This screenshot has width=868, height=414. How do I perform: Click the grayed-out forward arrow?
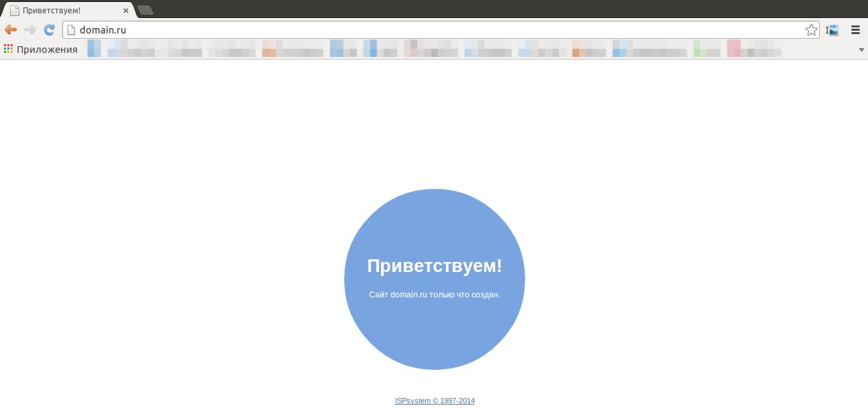[30, 29]
